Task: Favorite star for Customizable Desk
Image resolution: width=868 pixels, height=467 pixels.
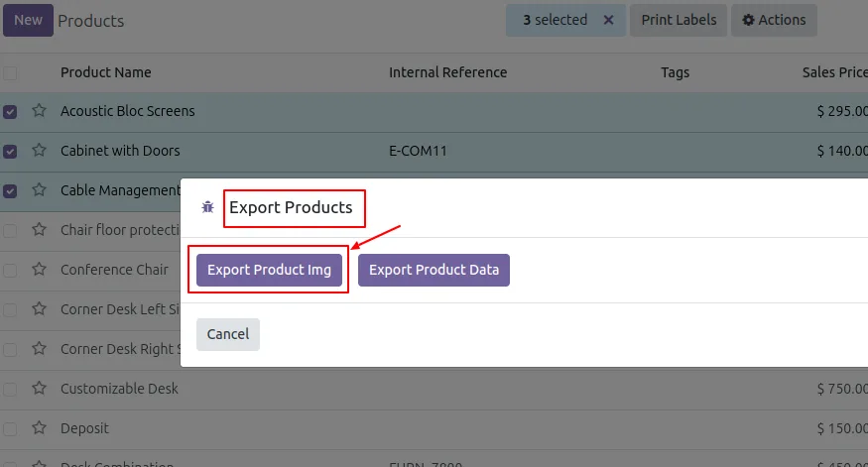Action: click(39, 388)
